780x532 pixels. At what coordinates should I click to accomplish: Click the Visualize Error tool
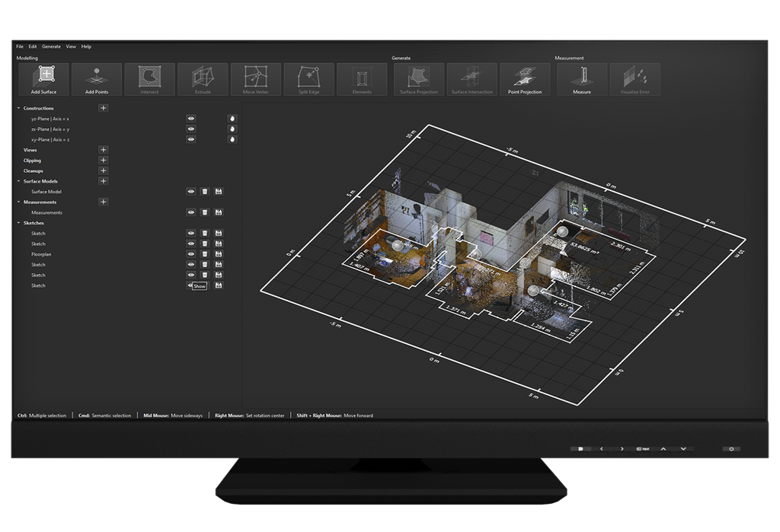pos(635,79)
